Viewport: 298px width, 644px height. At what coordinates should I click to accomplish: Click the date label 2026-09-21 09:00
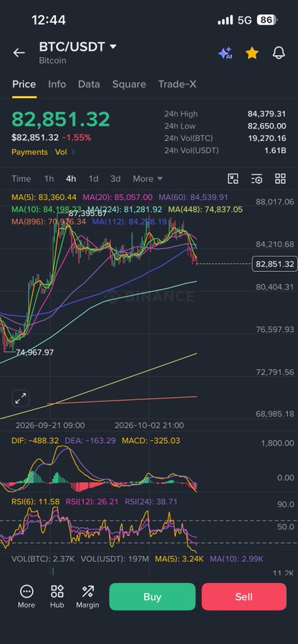(x=50, y=425)
